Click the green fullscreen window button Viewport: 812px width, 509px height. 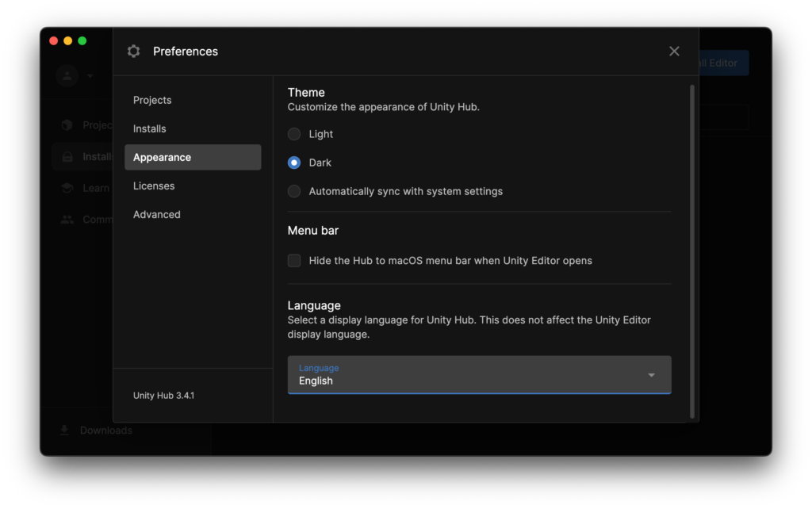pyautogui.click(x=82, y=41)
